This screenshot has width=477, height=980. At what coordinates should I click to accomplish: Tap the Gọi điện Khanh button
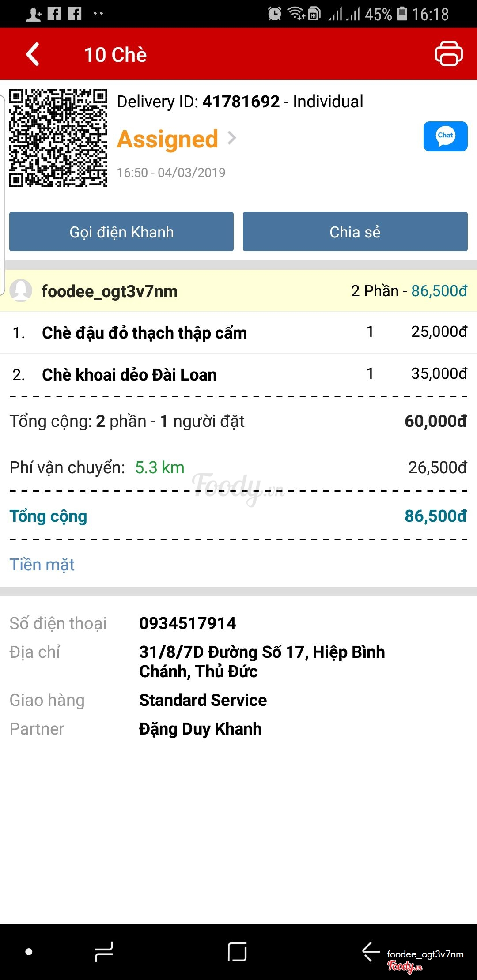[121, 231]
